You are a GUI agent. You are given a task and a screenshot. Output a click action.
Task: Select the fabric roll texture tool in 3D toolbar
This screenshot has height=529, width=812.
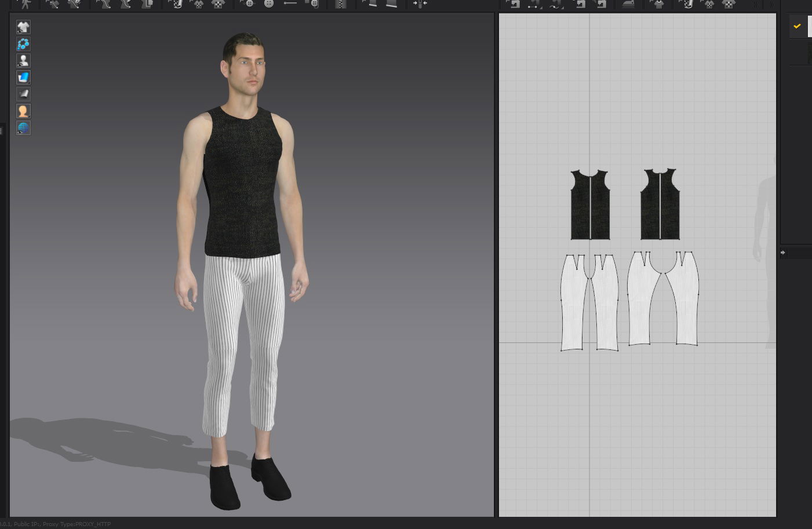pyautogui.click(x=177, y=4)
